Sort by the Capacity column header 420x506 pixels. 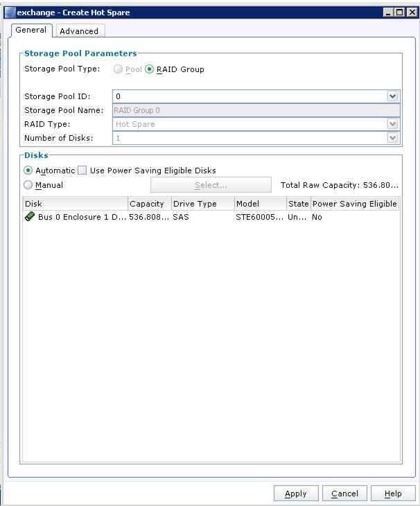click(150, 204)
